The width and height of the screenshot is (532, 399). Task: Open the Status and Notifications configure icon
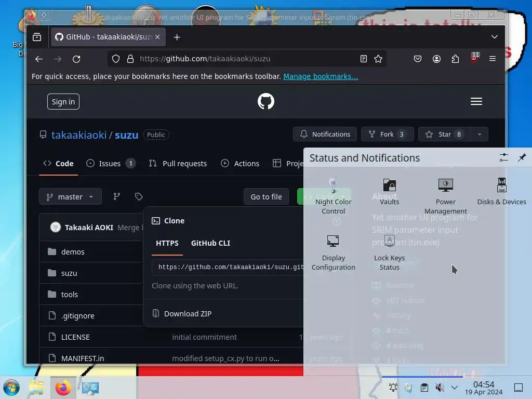coord(503,157)
